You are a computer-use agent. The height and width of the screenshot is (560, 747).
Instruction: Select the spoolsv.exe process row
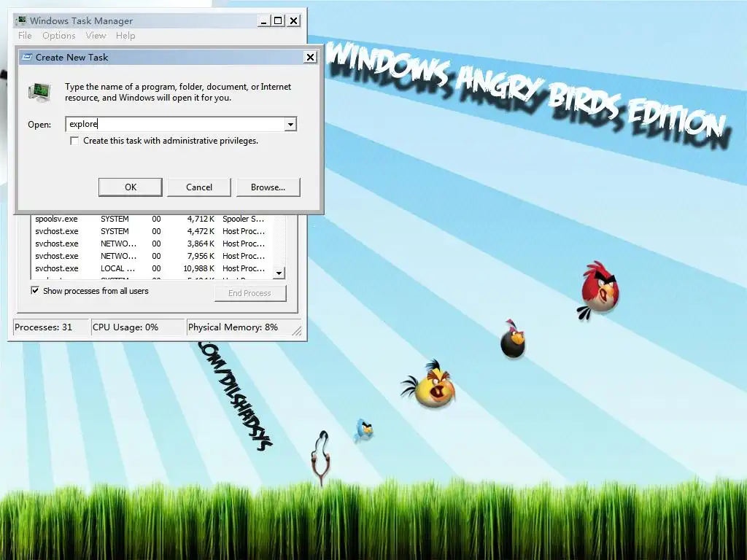(x=152, y=219)
